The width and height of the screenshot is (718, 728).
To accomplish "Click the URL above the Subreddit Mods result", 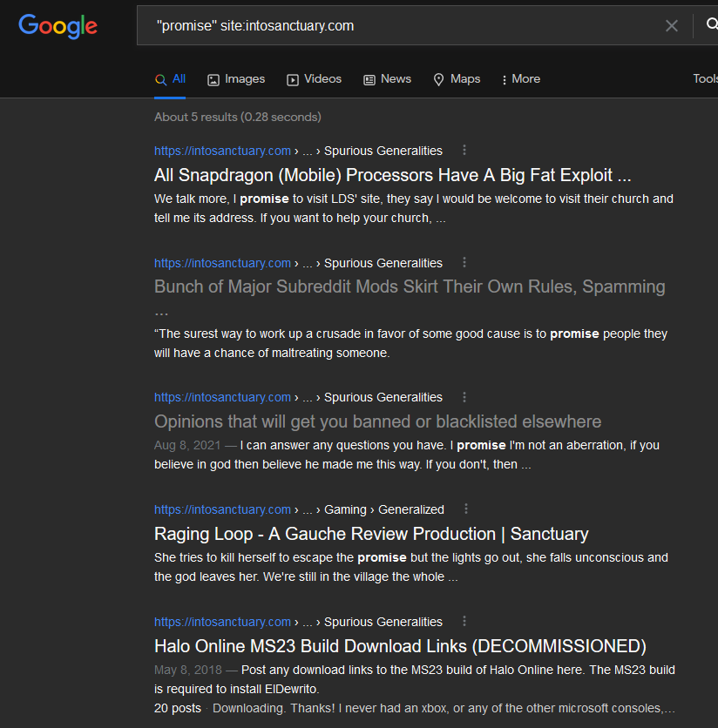I will [x=222, y=263].
